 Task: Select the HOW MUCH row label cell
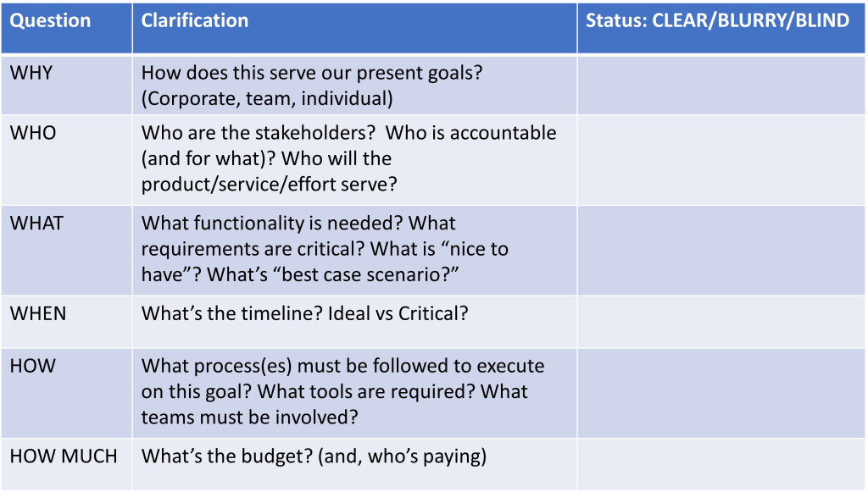64,456
